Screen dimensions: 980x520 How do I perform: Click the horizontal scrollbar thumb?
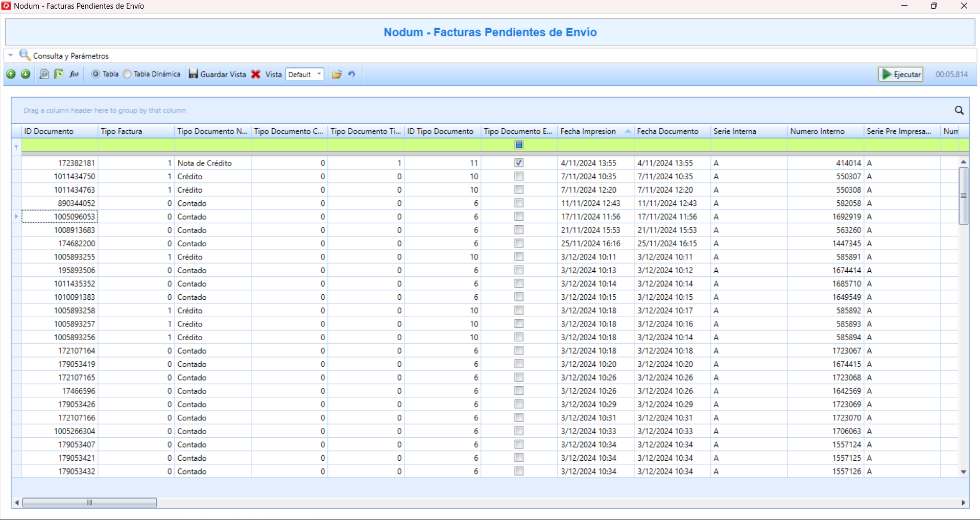(89, 503)
